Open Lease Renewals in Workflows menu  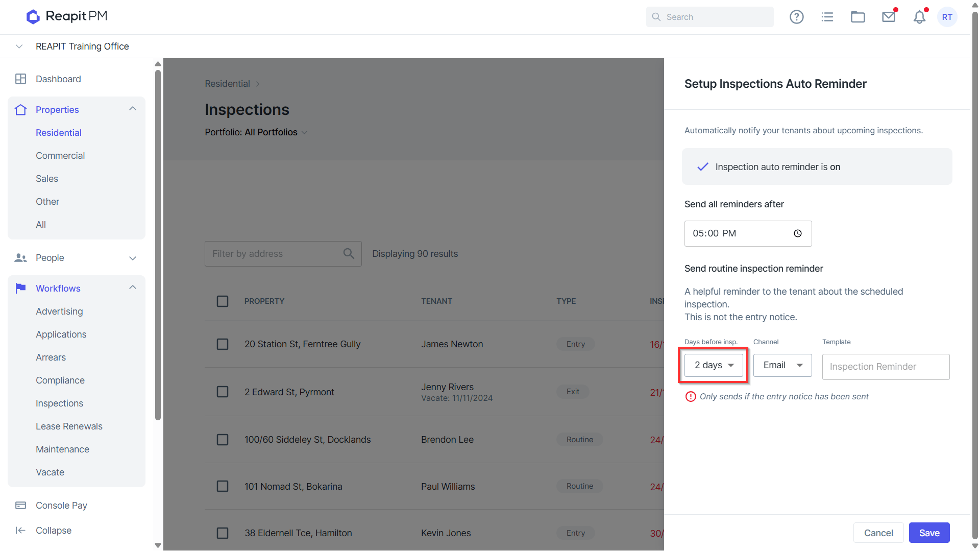point(69,426)
